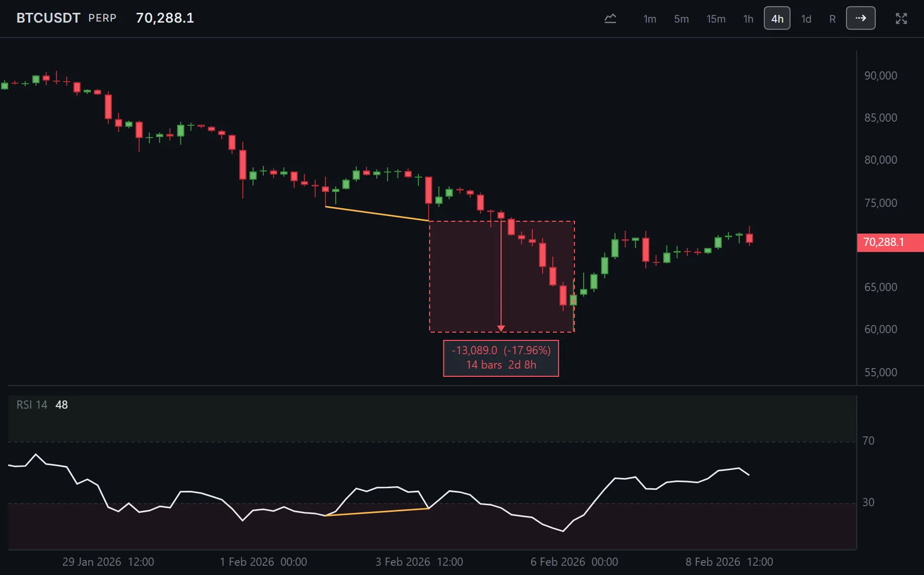The image size is (924, 575).
Task: Switch to the 5m timeframe
Action: (681, 19)
